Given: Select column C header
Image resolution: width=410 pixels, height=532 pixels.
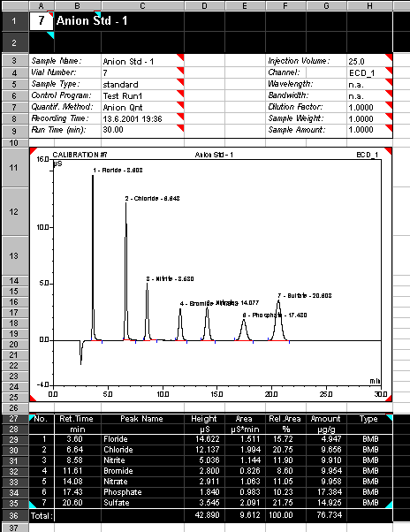Looking at the screenshot, I should [x=142, y=5].
